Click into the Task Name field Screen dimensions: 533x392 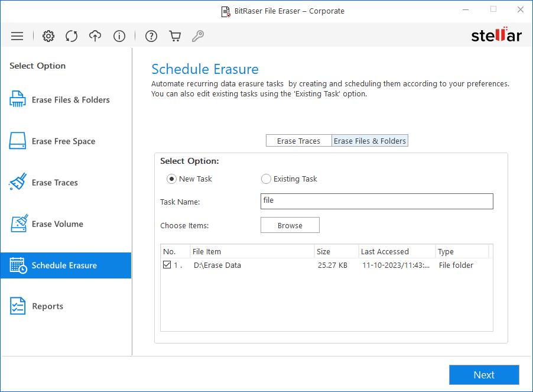tap(376, 201)
